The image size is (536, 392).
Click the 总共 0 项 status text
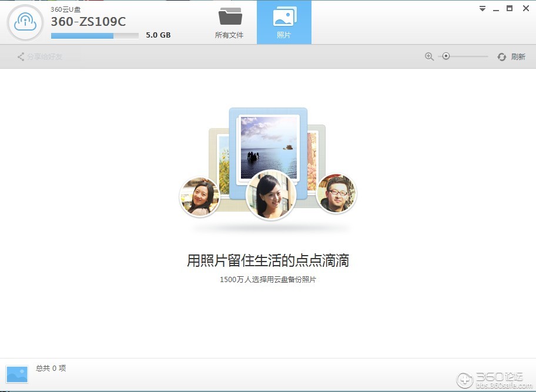51,368
